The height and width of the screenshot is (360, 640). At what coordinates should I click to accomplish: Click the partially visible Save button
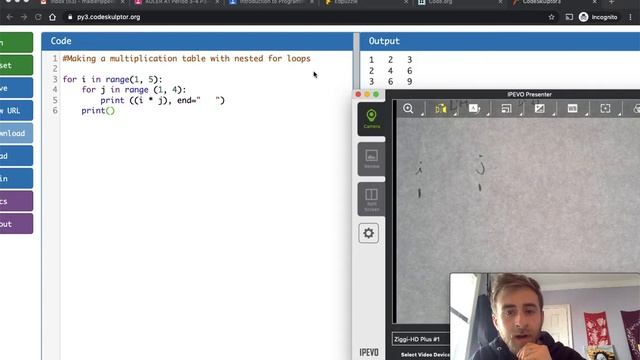click(16, 88)
